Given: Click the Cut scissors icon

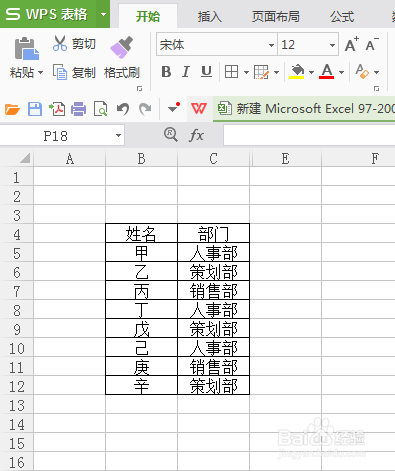Looking at the screenshot, I should (60, 43).
